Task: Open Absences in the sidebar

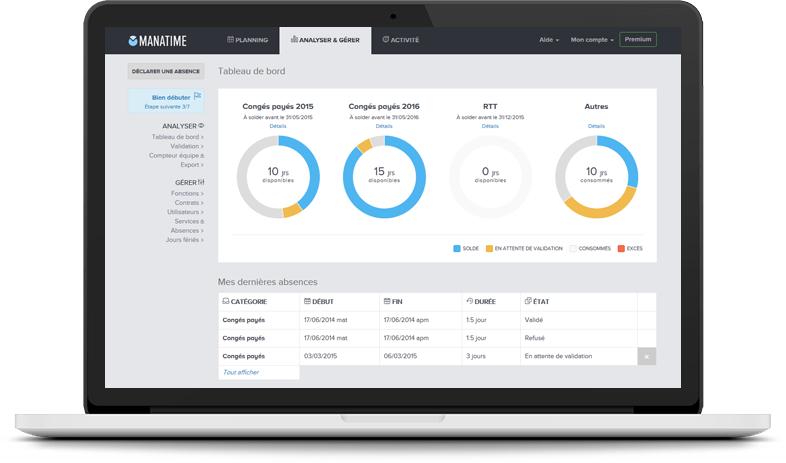Action: [186, 230]
